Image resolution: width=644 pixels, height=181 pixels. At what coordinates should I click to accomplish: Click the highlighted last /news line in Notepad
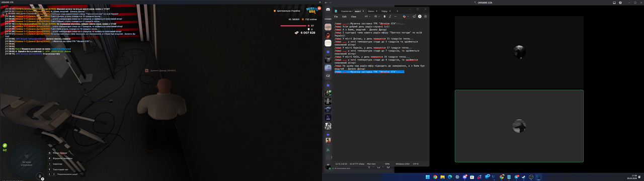point(369,71)
